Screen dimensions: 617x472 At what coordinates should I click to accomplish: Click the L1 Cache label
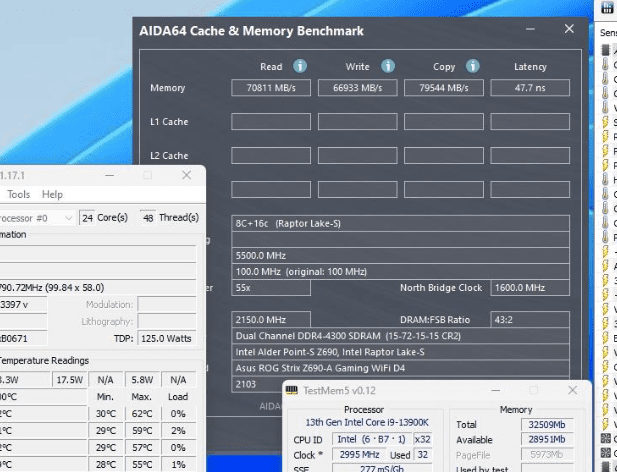click(x=169, y=122)
